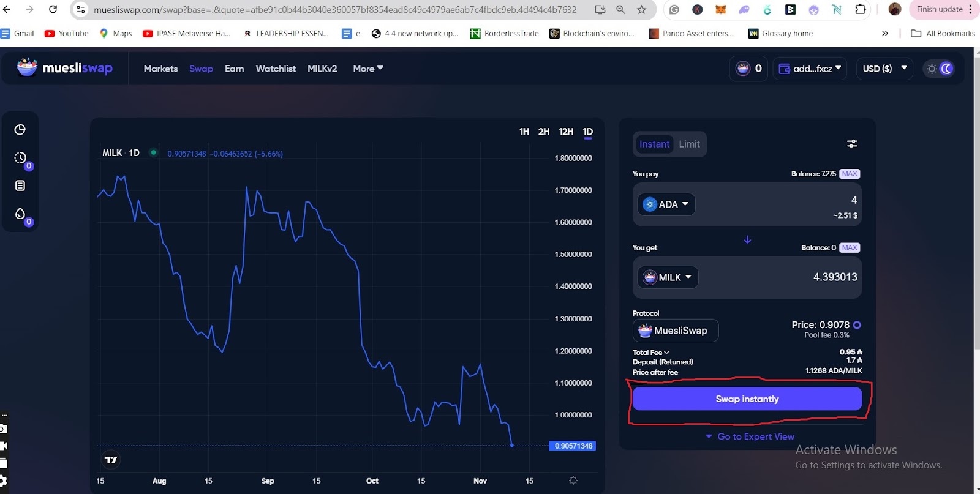Image resolution: width=980 pixels, height=494 pixels.
Task: Open the MetaMask fox extension
Action: point(720,9)
